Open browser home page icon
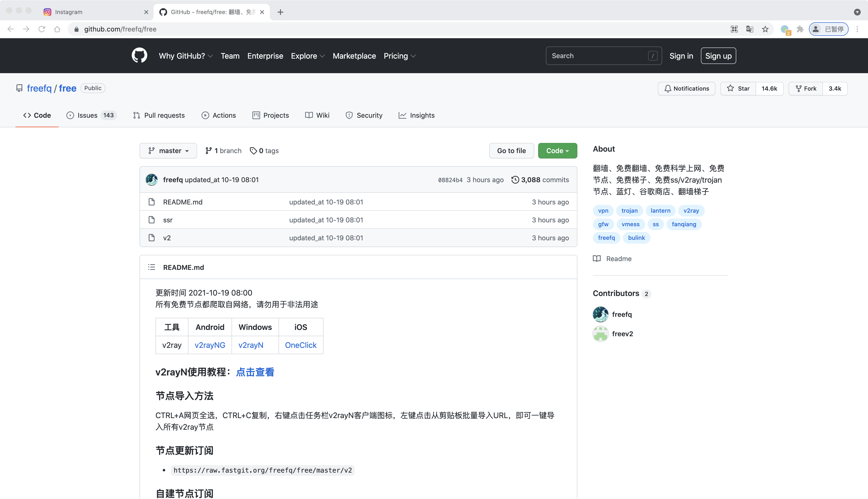The image size is (868, 499). click(57, 29)
